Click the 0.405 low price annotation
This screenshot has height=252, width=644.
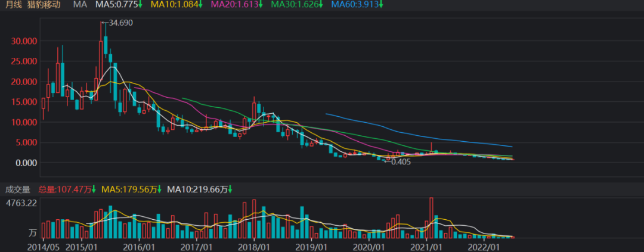[x=401, y=162]
